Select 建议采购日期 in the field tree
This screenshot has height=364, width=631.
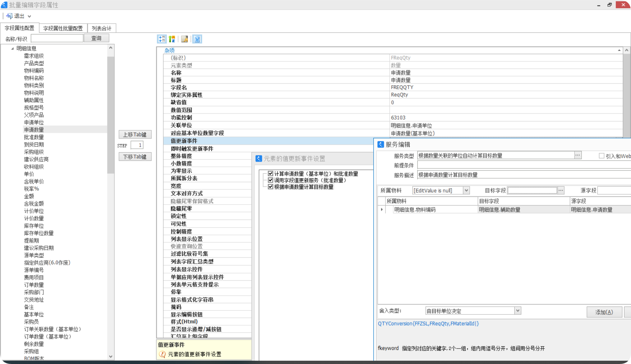coord(39,248)
